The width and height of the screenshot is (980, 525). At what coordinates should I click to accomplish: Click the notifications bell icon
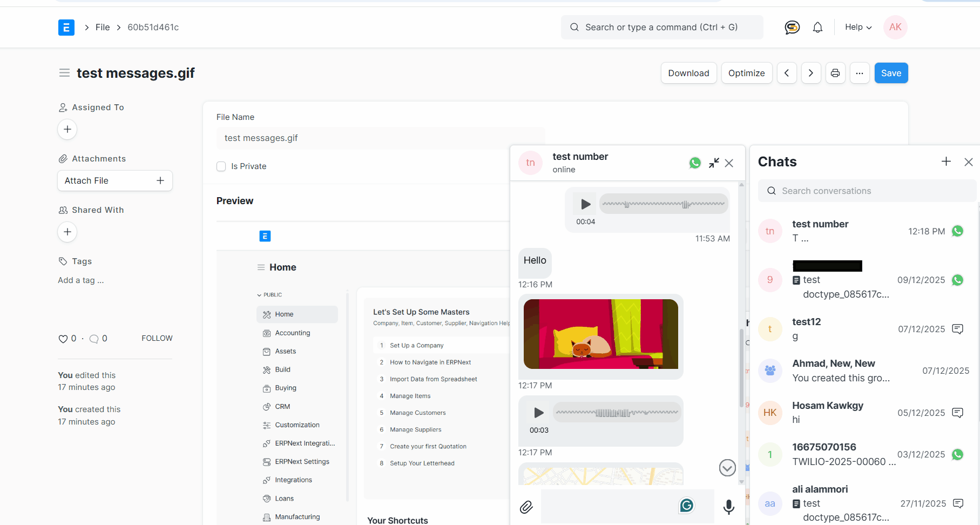[817, 28]
